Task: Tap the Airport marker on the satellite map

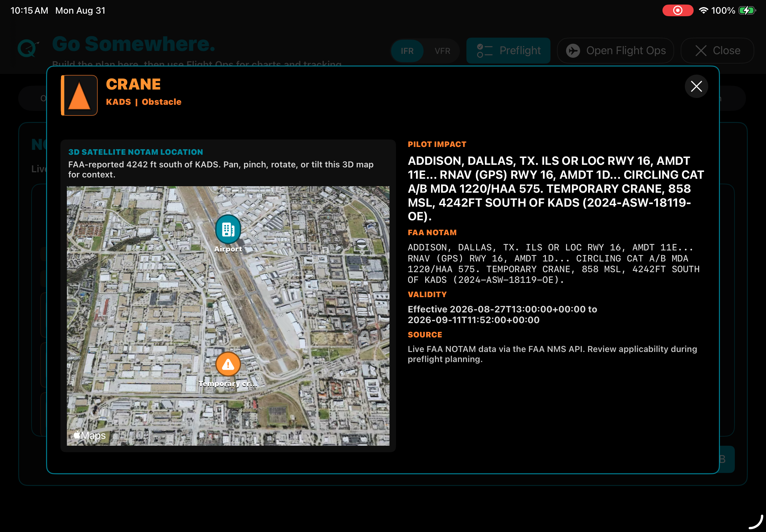Action: [x=228, y=229]
